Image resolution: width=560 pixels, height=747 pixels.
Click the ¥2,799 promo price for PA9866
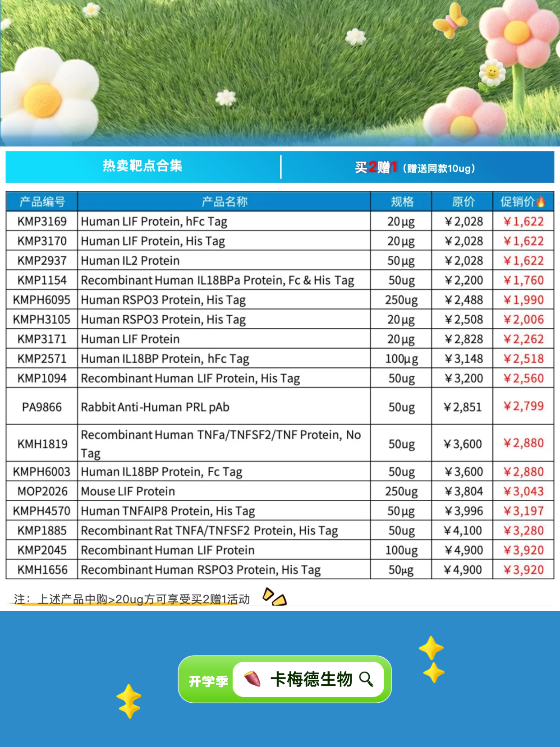[x=523, y=406]
